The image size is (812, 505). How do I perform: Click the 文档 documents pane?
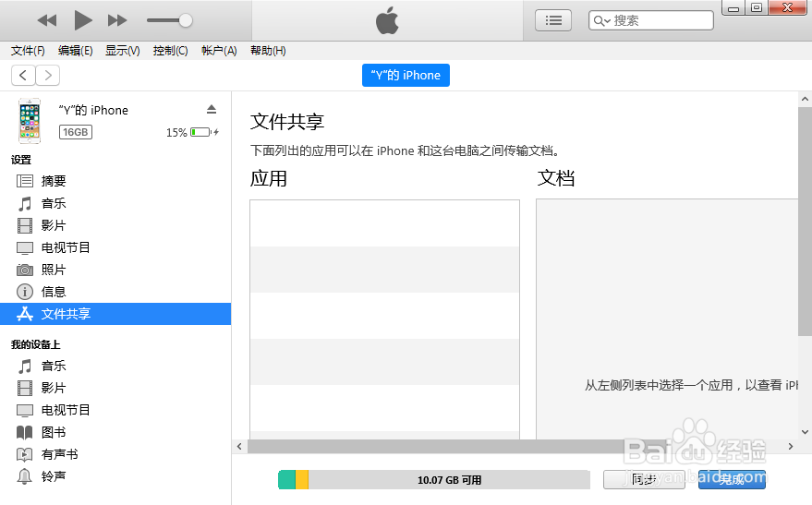[667, 319]
